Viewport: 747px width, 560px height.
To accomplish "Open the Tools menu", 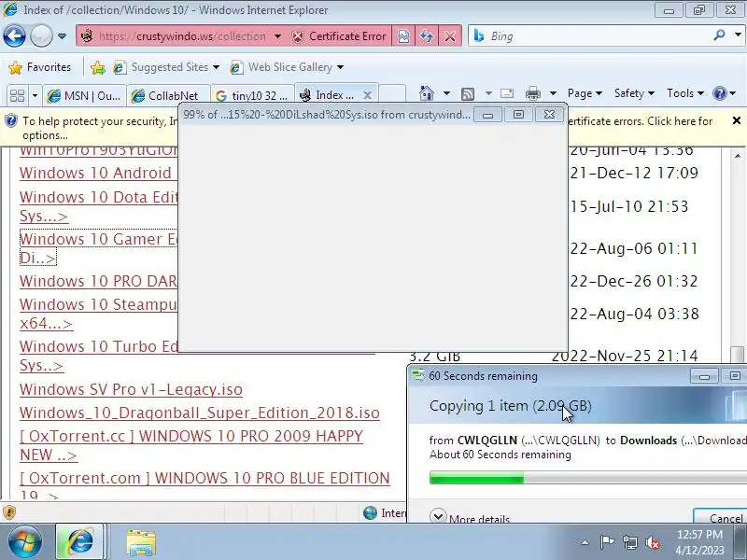I will click(685, 93).
